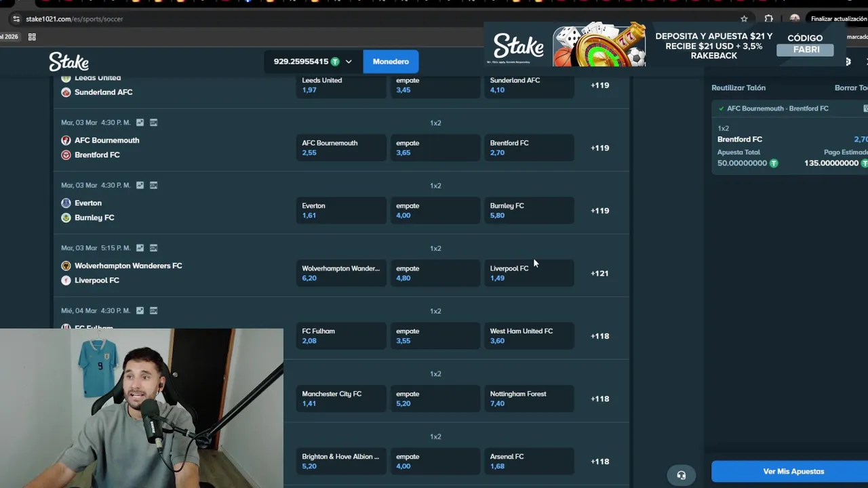Click Finalizar actualización browser button
The height and width of the screenshot is (488, 868).
pos(839,19)
